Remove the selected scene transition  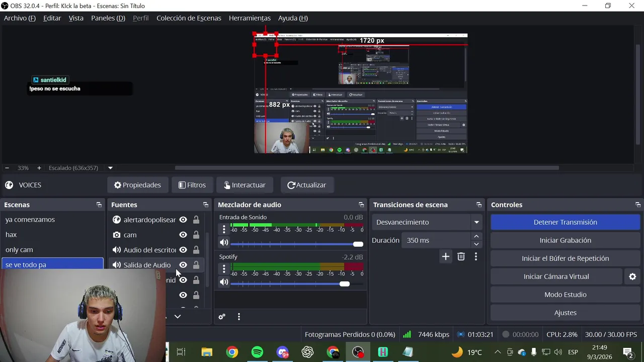[x=461, y=257]
